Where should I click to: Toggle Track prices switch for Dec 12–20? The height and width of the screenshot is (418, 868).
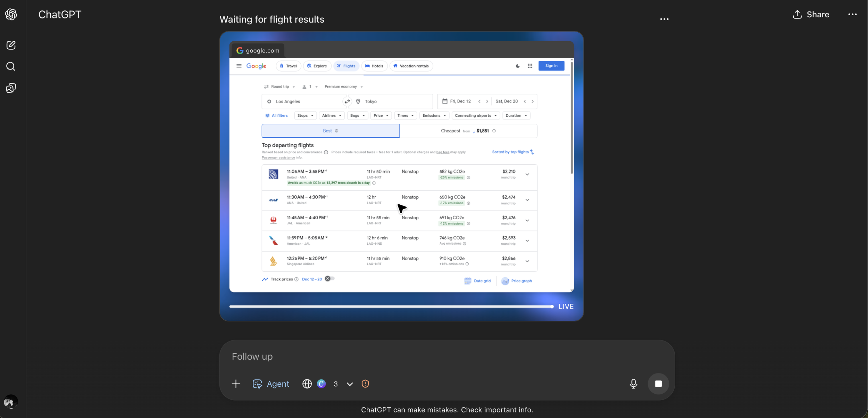(x=329, y=279)
